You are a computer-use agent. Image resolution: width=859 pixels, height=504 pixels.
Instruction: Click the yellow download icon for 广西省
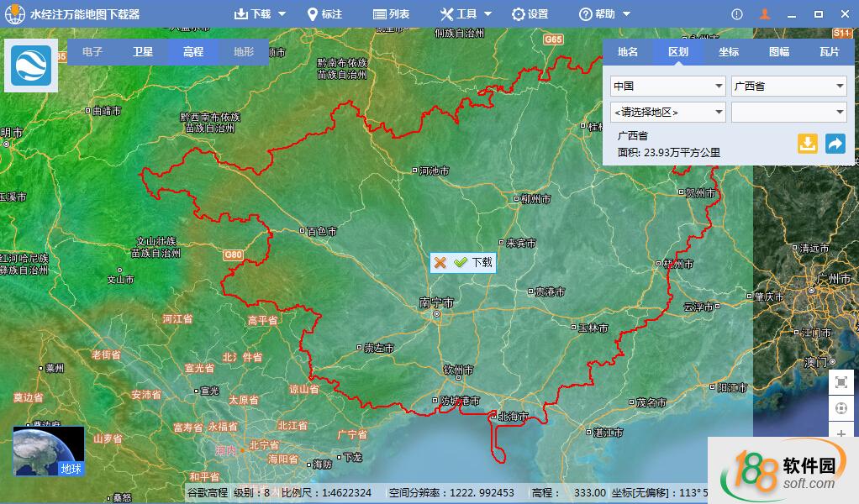[808, 144]
